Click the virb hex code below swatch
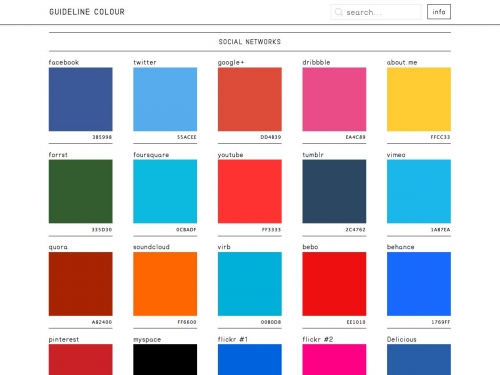This screenshot has width=500, height=375. coord(271,322)
